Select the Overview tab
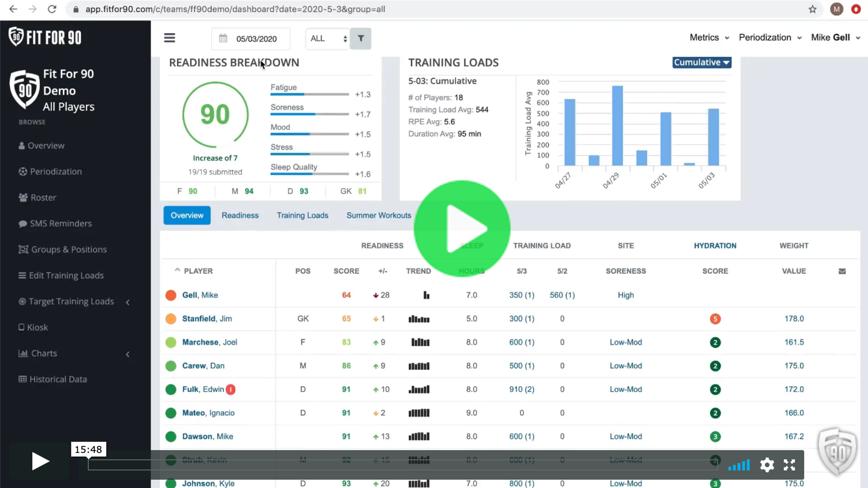This screenshot has width=868, height=488. coord(187,216)
